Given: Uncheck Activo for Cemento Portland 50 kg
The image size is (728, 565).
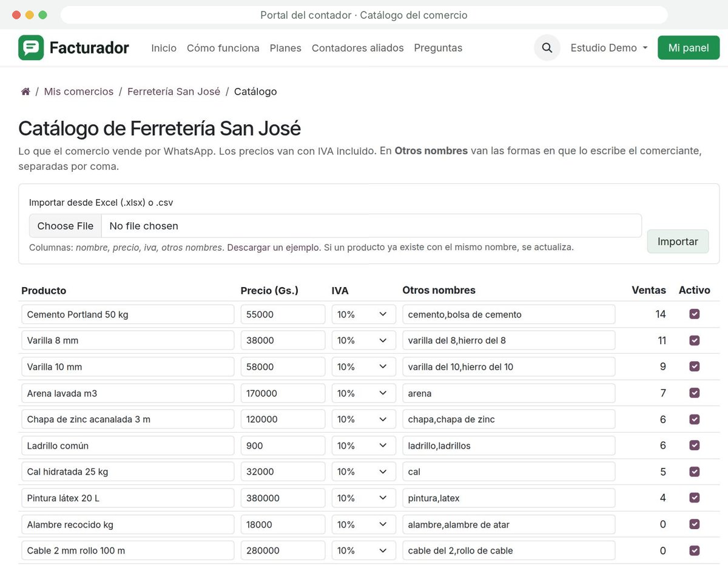Looking at the screenshot, I should 695,314.
